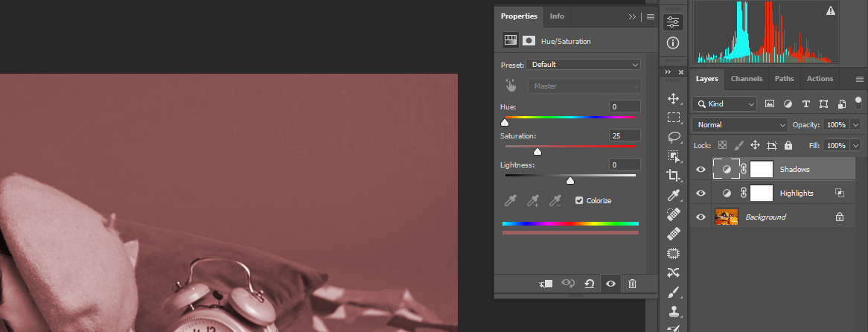Select the Brush tool
The image size is (868, 332).
[673, 292]
